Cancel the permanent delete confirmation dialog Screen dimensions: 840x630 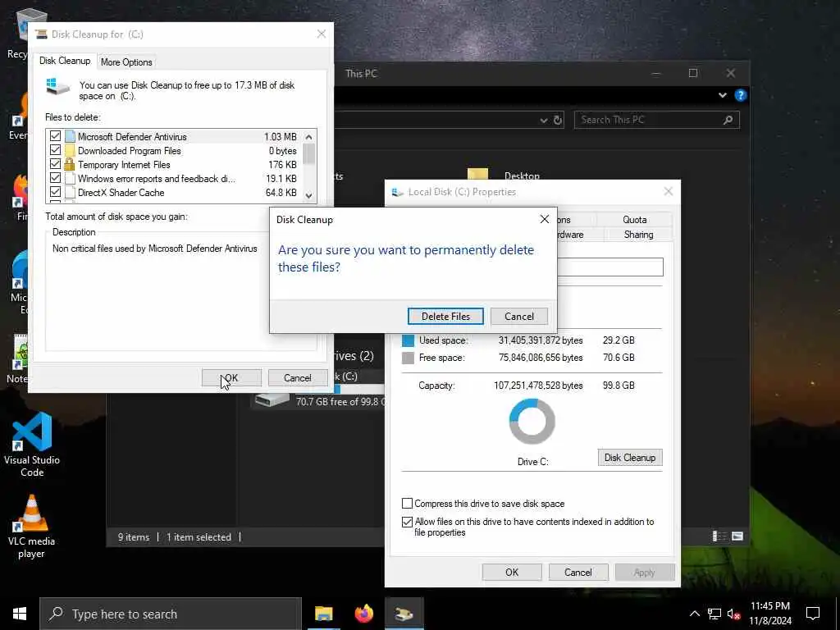[x=518, y=316]
